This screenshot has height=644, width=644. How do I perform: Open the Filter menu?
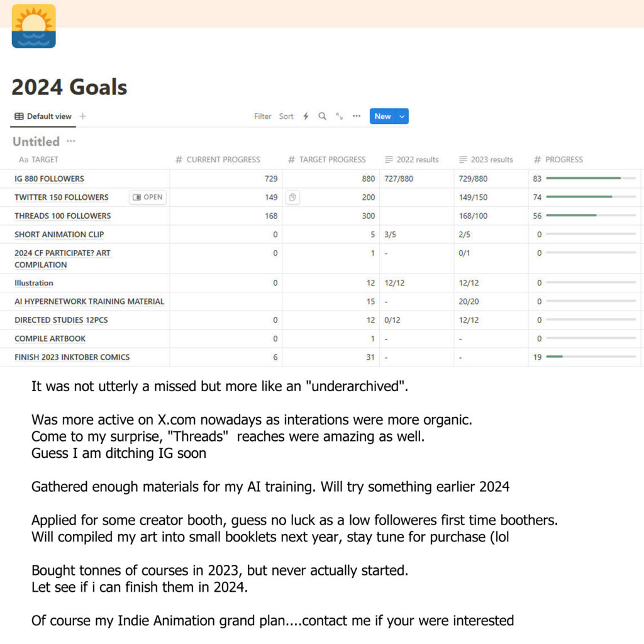pyautogui.click(x=262, y=116)
